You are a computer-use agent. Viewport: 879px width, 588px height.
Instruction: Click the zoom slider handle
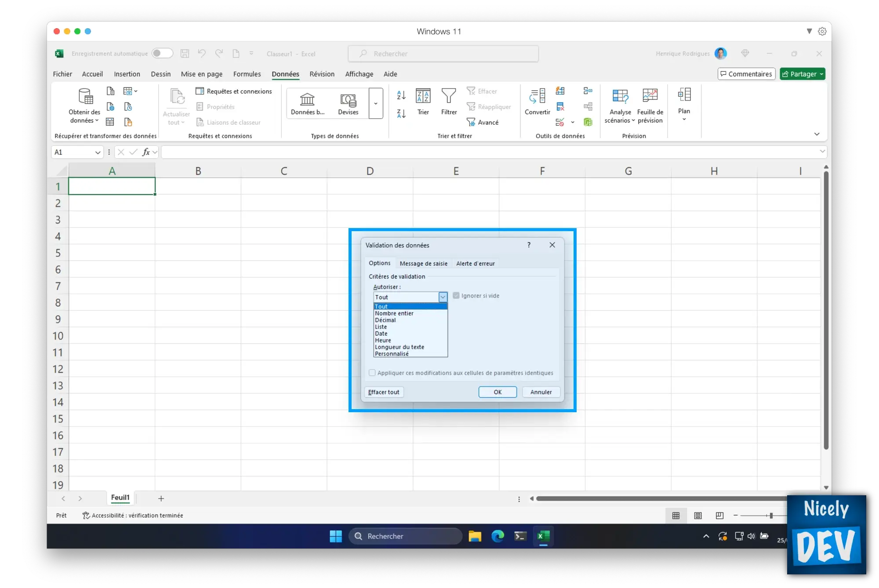(x=771, y=515)
